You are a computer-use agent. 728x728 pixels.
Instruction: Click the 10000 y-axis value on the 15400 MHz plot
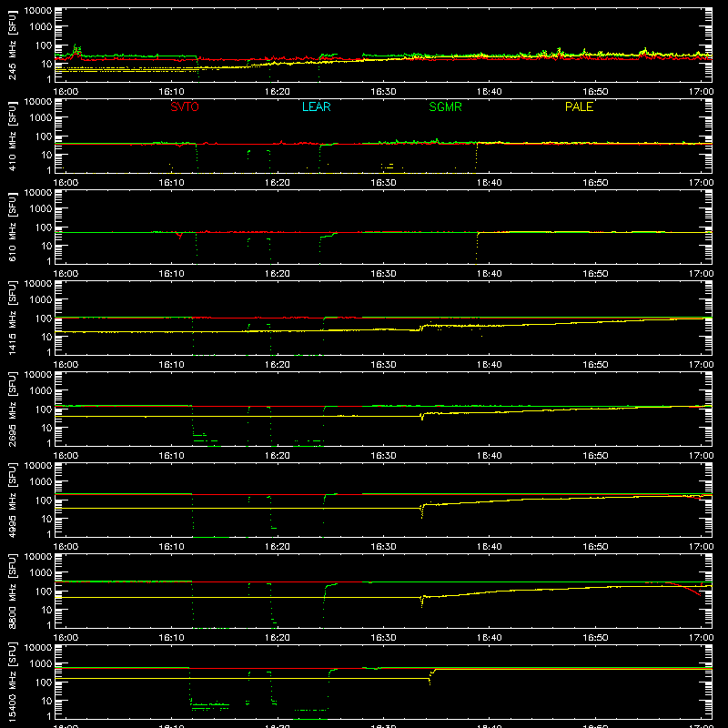click(x=38, y=648)
